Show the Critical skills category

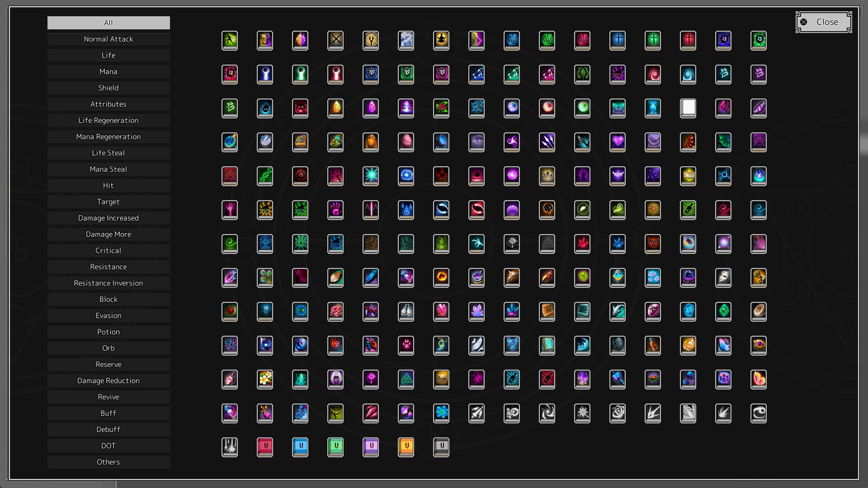[108, 250]
